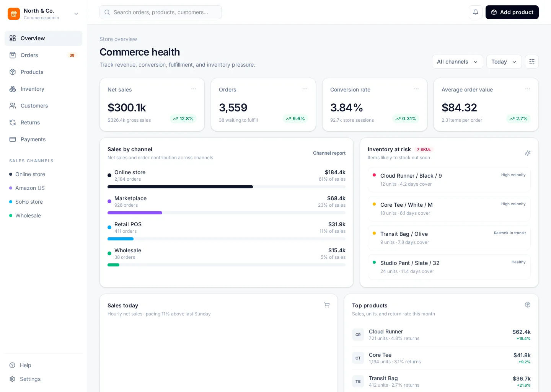Open Studio Pant / Slate / 32 item
This screenshot has height=392, width=551.
pyautogui.click(x=449, y=267)
